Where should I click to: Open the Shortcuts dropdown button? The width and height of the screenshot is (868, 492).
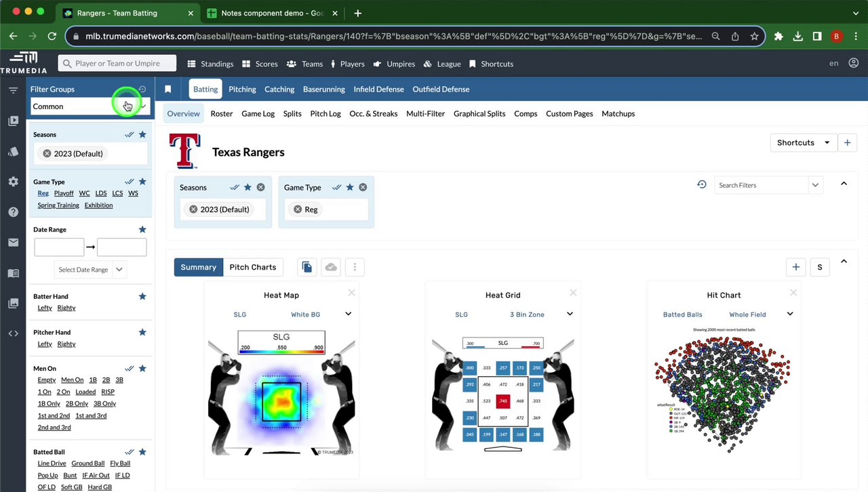(804, 142)
